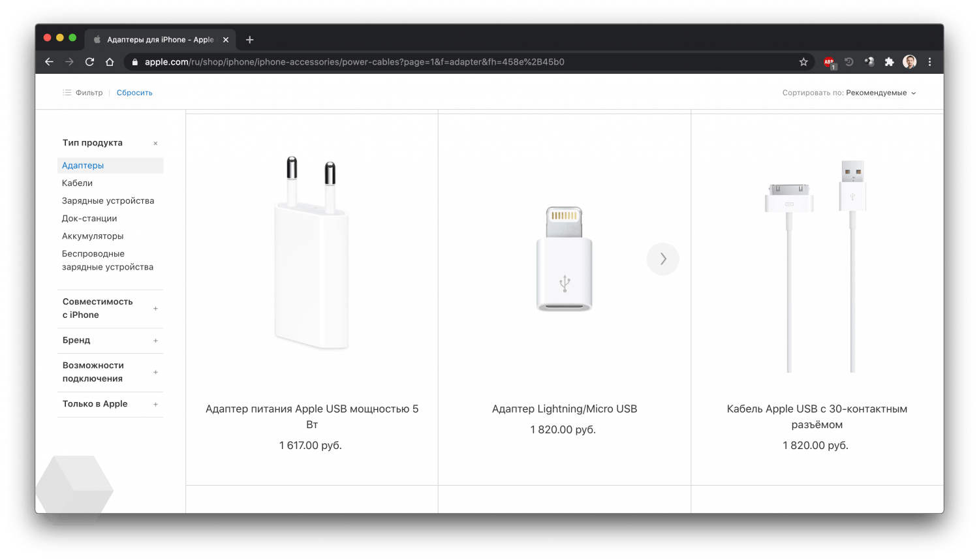Open the Chrome profile avatar
The width and height of the screenshot is (979, 560).
point(910,62)
